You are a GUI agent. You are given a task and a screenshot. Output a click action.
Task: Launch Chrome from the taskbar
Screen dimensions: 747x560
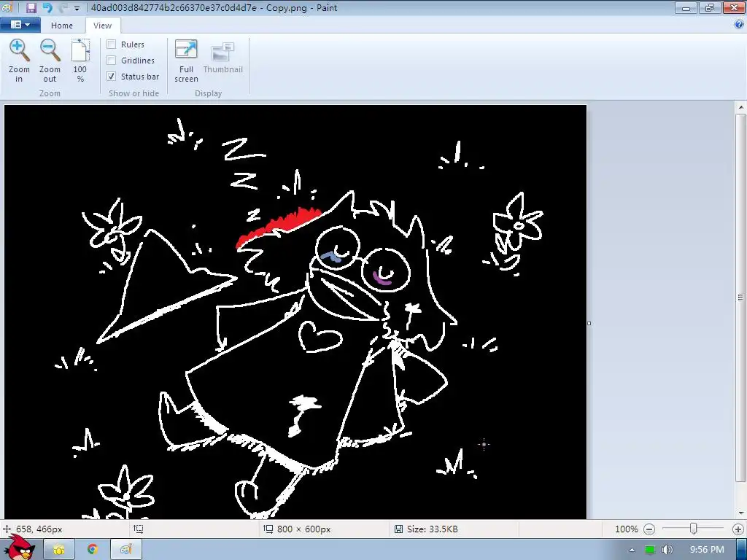pyautogui.click(x=93, y=550)
